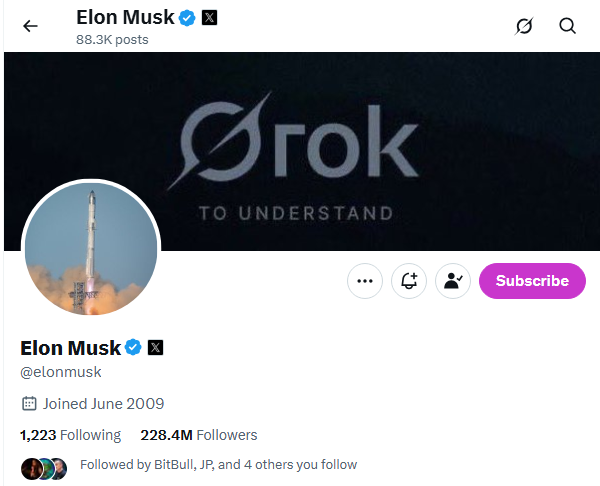Open the three-dot more options menu

click(x=365, y=281)
